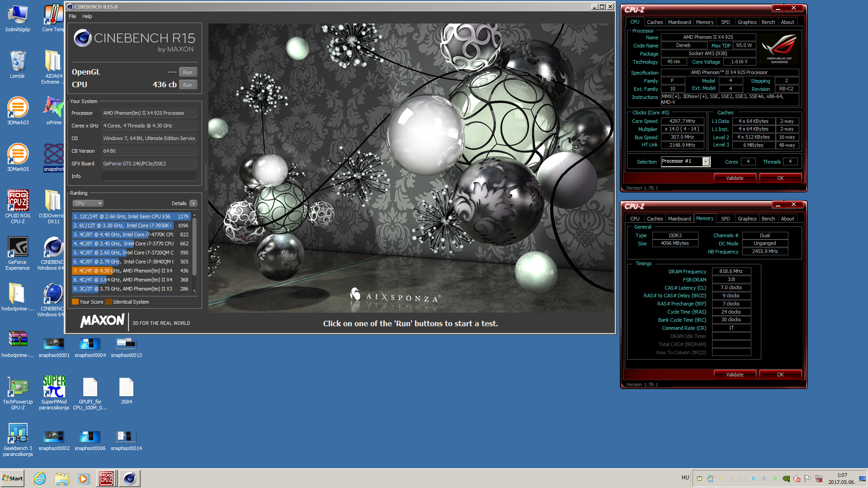
Task: Switch to ROG CPU-Z taskbar button
Action: click(107, 479)
